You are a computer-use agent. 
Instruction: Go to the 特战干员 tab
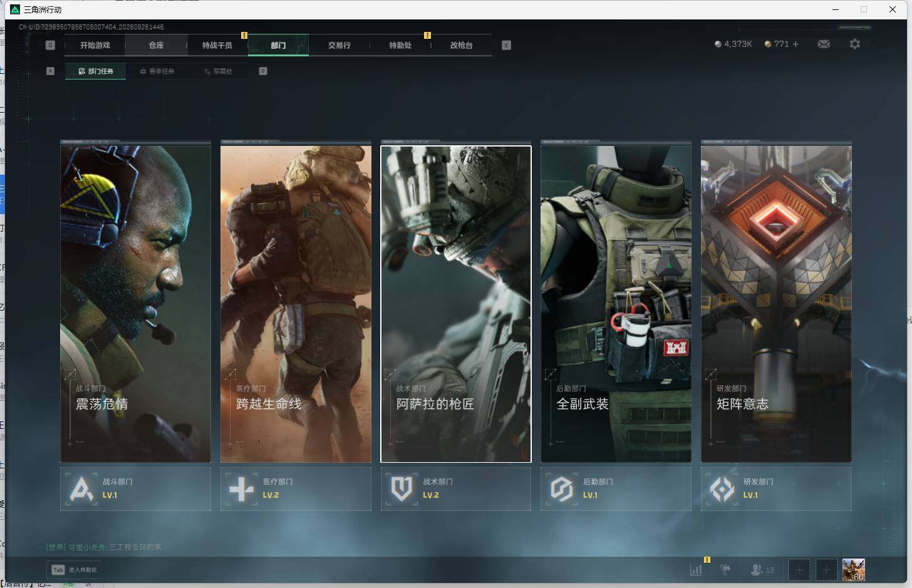[x=217, y=45]
